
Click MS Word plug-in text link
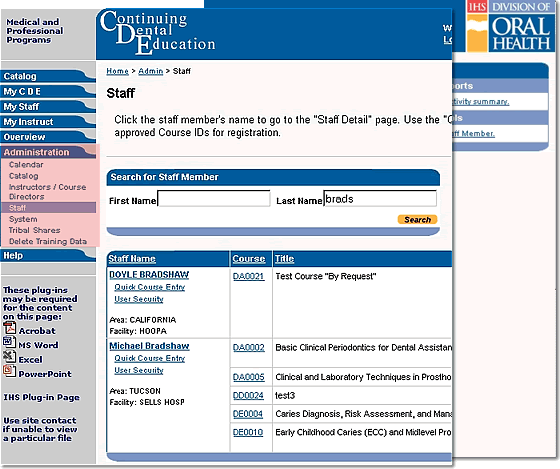(x=38, y=345)
